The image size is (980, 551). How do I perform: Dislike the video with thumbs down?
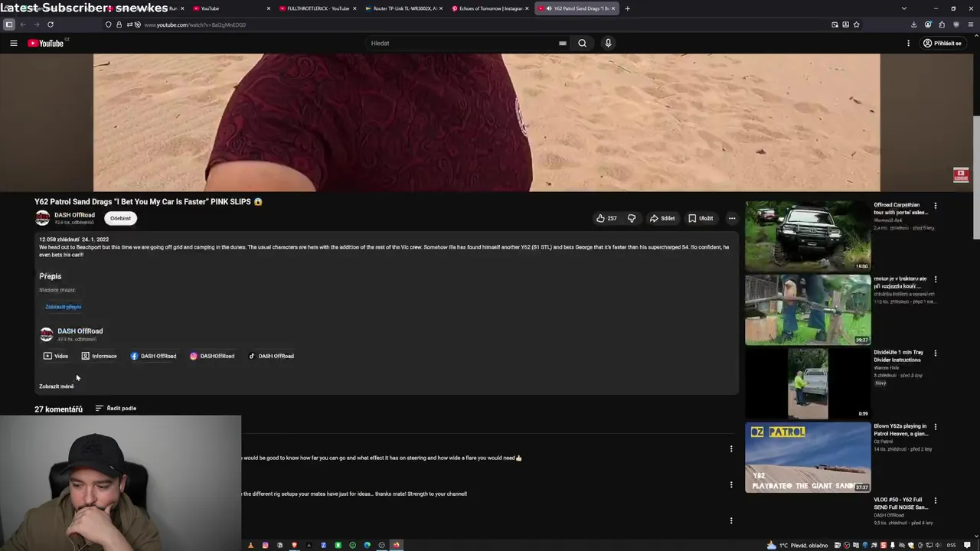(x=632, y=218)
